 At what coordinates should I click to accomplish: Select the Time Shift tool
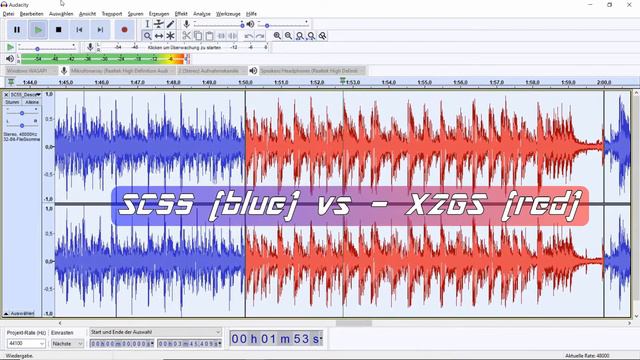click(159, 36)
